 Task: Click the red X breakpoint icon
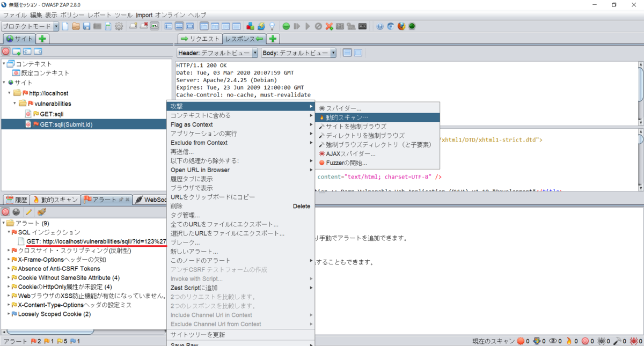329,26
